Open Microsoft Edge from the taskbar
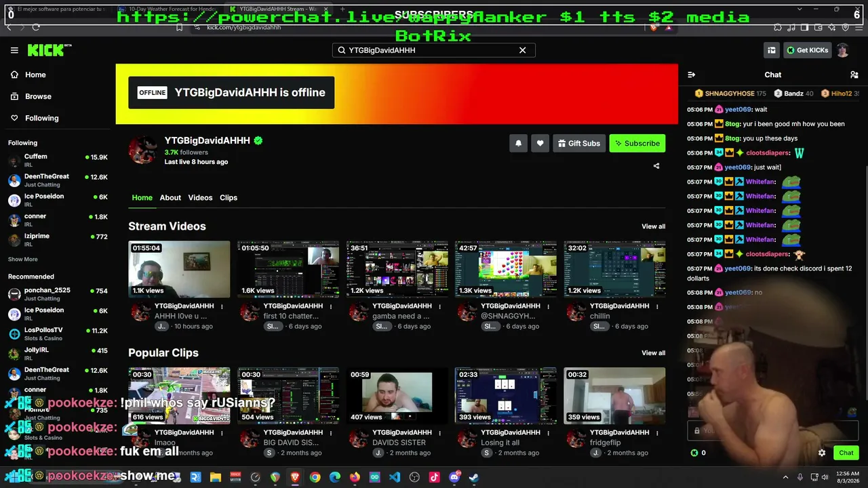The height and width of the screenshot is (488, 868). coord(335,477)
